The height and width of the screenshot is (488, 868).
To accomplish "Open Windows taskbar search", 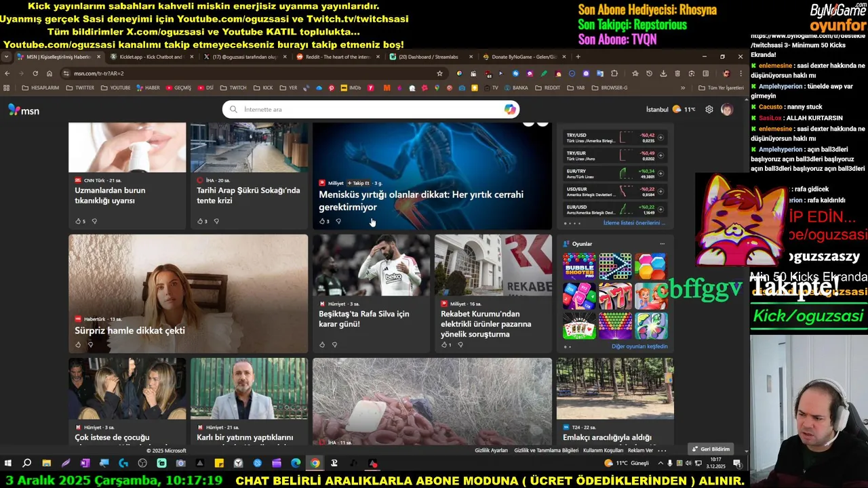I will click(x=27, y=463).
